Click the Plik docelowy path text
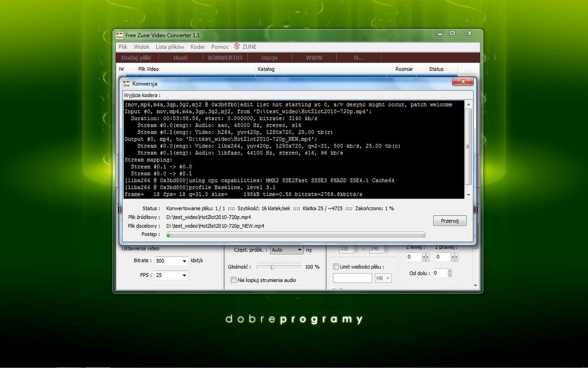The height and width of the screenshot is (368, 588). tap(215, 226)
